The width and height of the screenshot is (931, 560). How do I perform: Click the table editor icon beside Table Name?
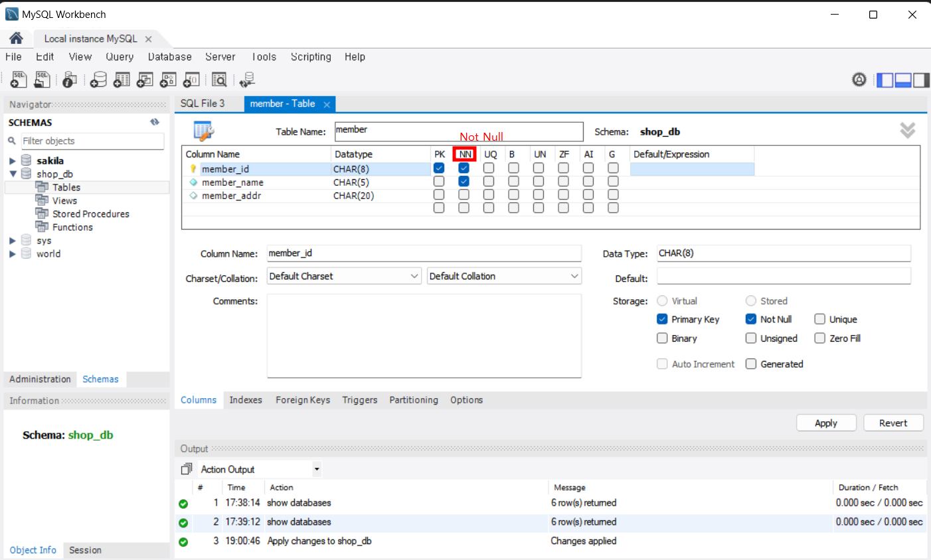203,131
